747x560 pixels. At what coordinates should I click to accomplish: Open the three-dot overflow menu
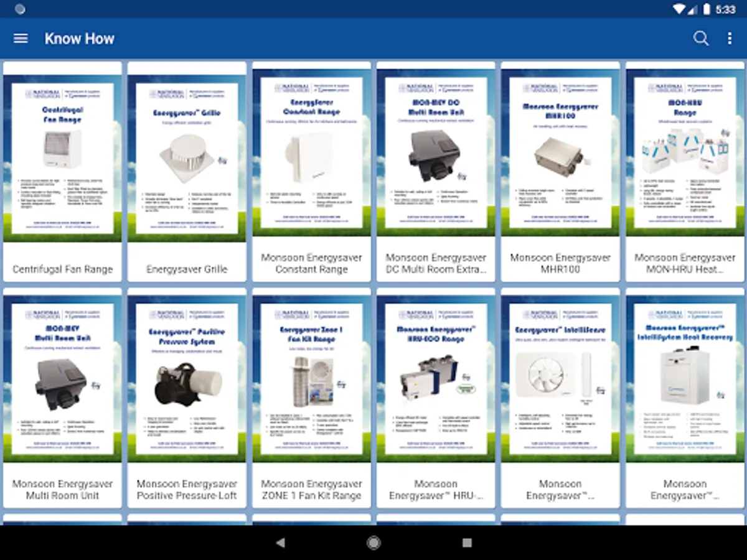730,39
